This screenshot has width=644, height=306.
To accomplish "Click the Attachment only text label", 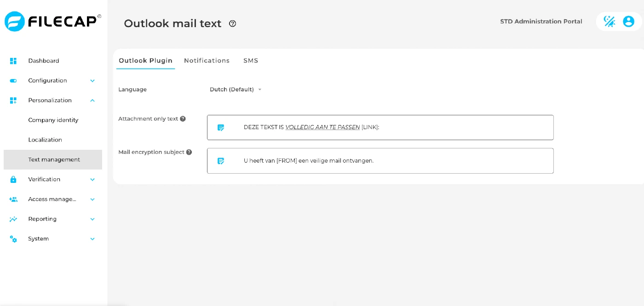I will [148, 119].
